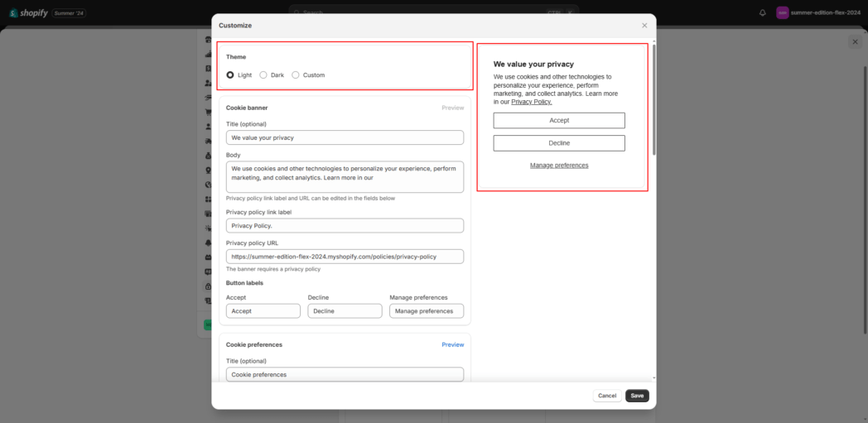This screenshot has width=868, height=423.
Task: Edit the Manage preferences label field
Action: coord(427,310)
